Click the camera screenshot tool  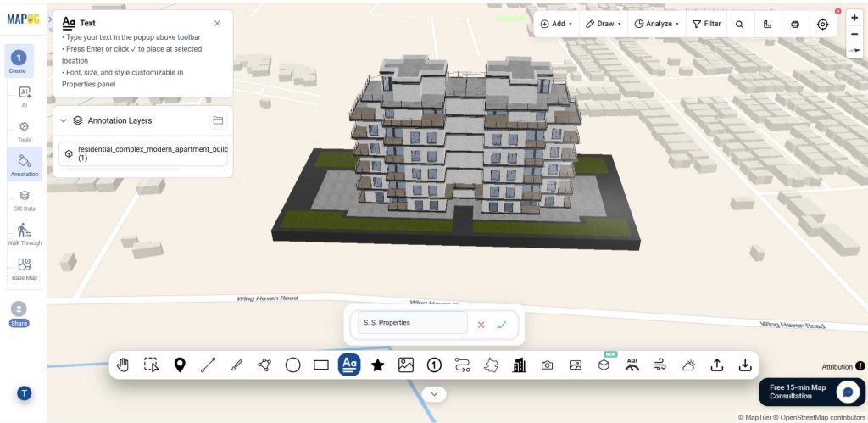pos(547,365)
